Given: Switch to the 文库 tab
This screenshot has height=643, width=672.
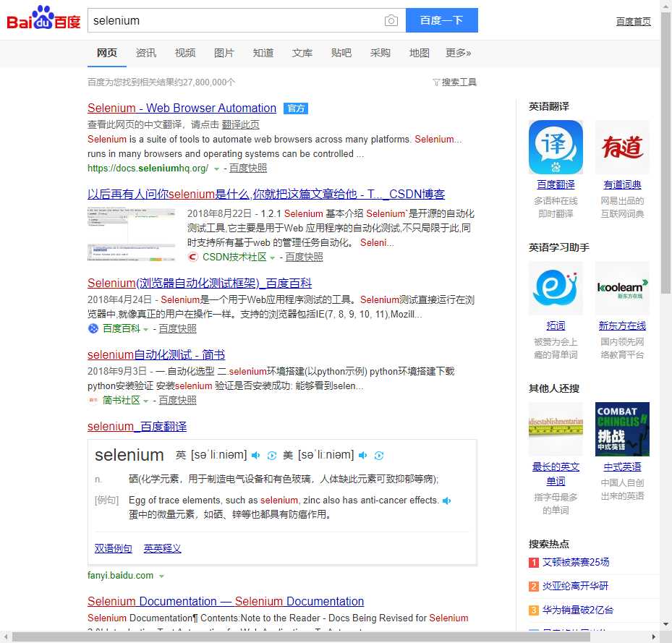Looking at the screenshot, I should (302, 53).
